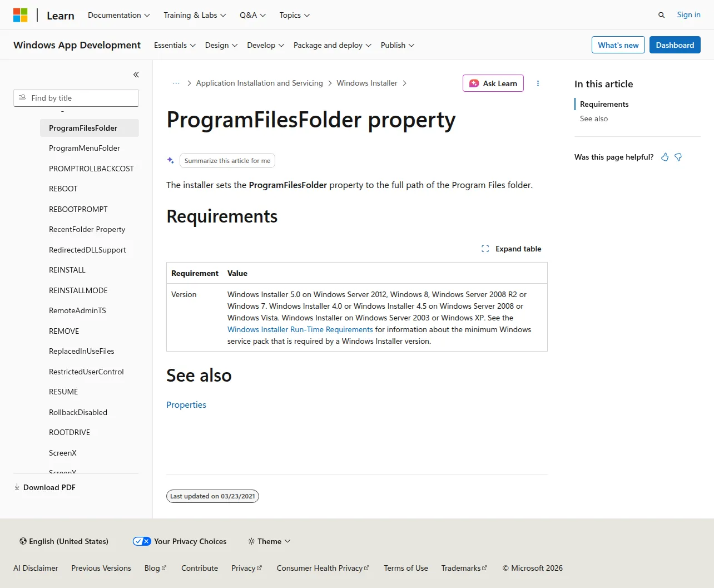Click the Sign in link
The height and width of the screenshot is (588, 714).
tap(688, 14)
